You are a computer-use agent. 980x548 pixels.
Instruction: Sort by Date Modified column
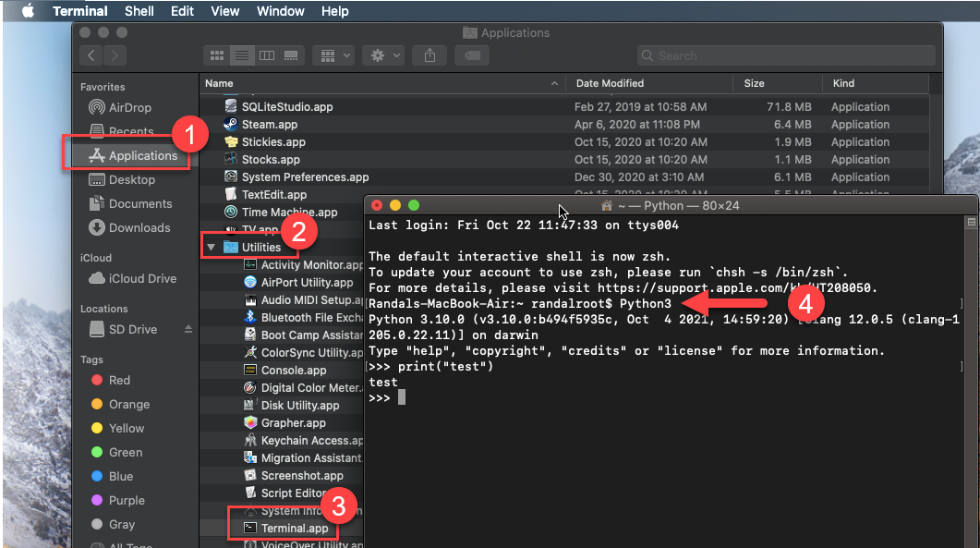649,83
